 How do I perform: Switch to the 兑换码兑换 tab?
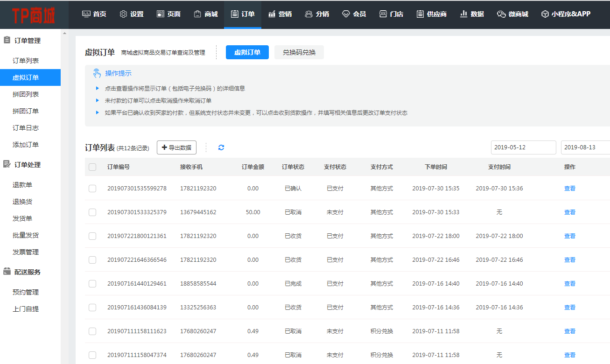click(299, 52)
